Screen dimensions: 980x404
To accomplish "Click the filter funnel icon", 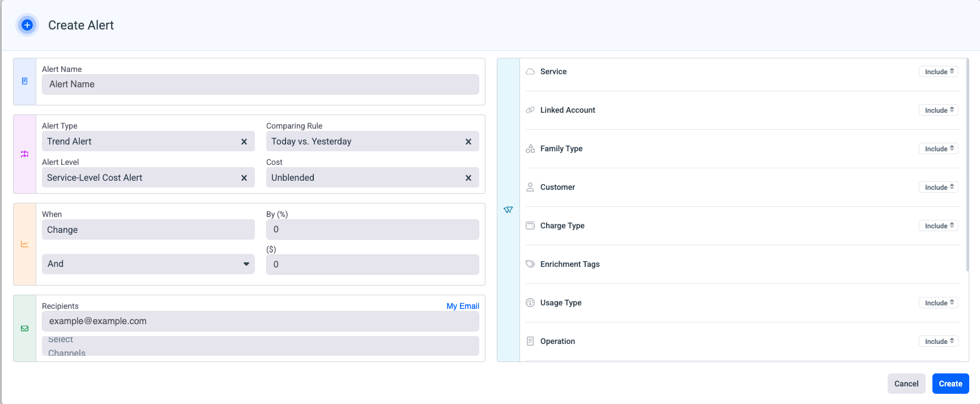I will point(508,210).
